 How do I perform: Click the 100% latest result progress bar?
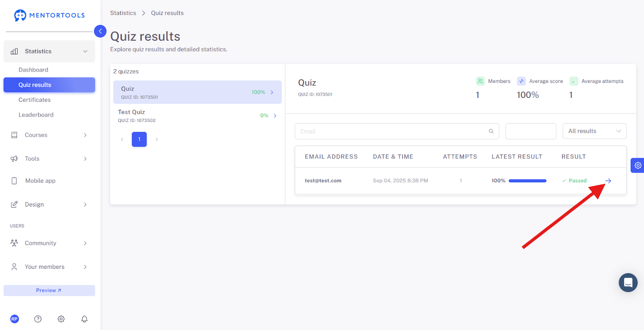pos(527,181)
